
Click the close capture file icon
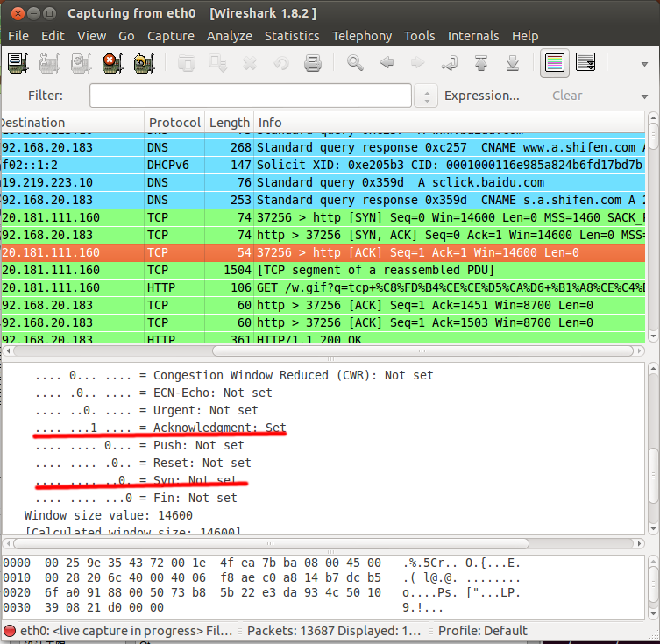pyautogui.click(x=250, y=63)
